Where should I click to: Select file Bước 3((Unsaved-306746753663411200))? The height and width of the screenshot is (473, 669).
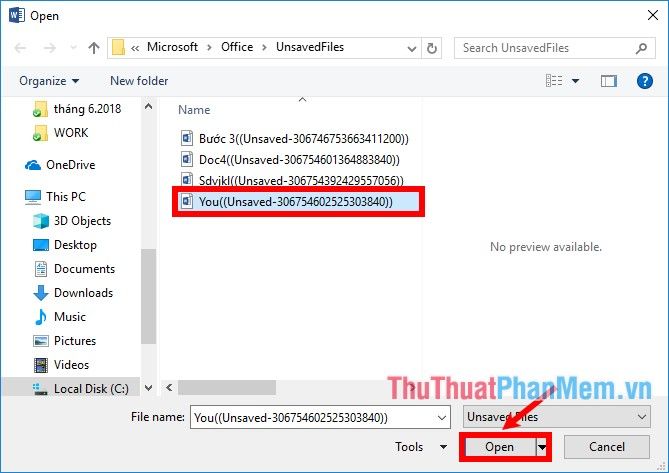(x=294, y=139)
